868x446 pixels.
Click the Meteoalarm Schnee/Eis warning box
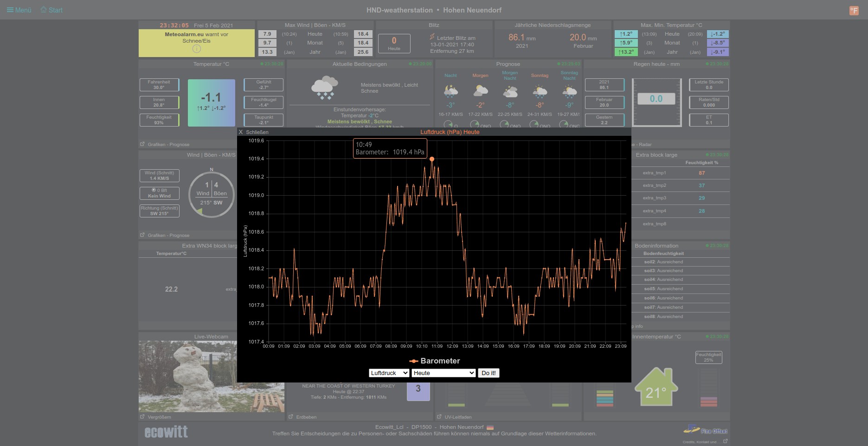point(197,43)
